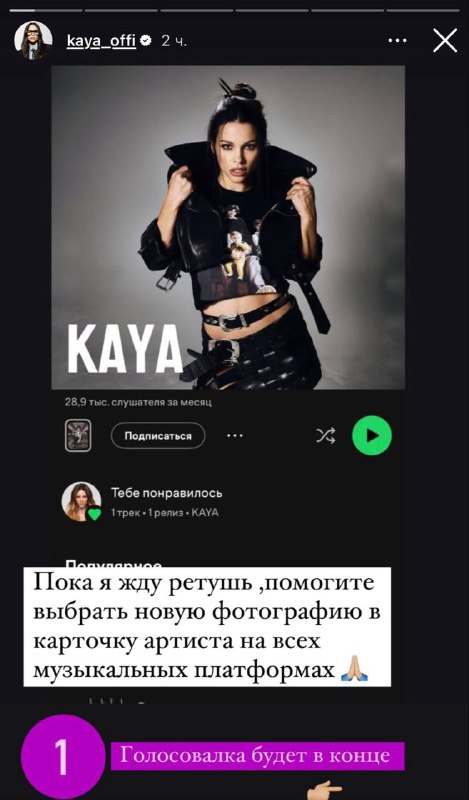This screenshot has height=800, width=469.
Task: Open the story three-dot options menu
Action: tap(398, 40)
